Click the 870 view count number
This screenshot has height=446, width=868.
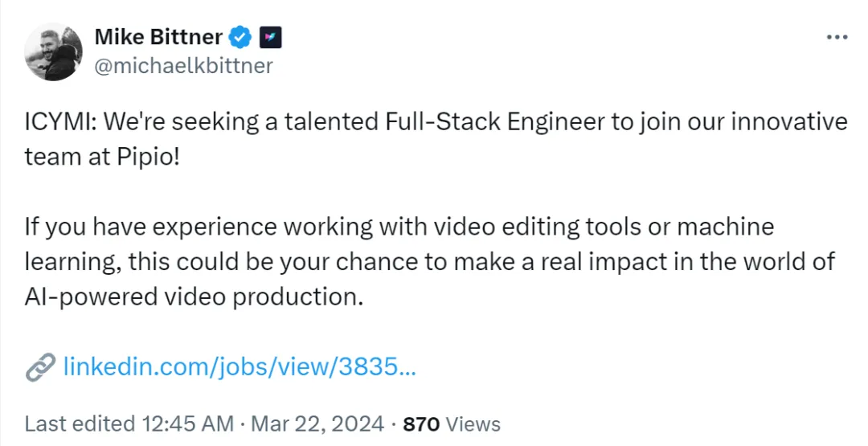coord(421,424)
